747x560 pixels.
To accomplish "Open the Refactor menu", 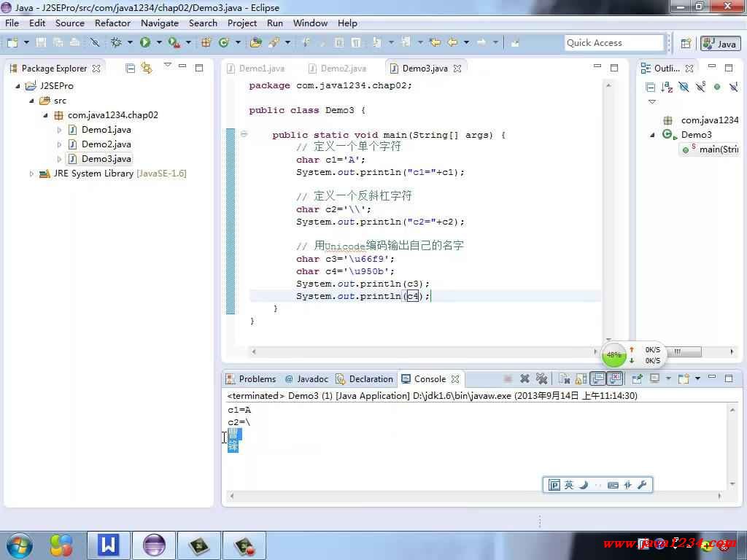I will click(112, 23).
